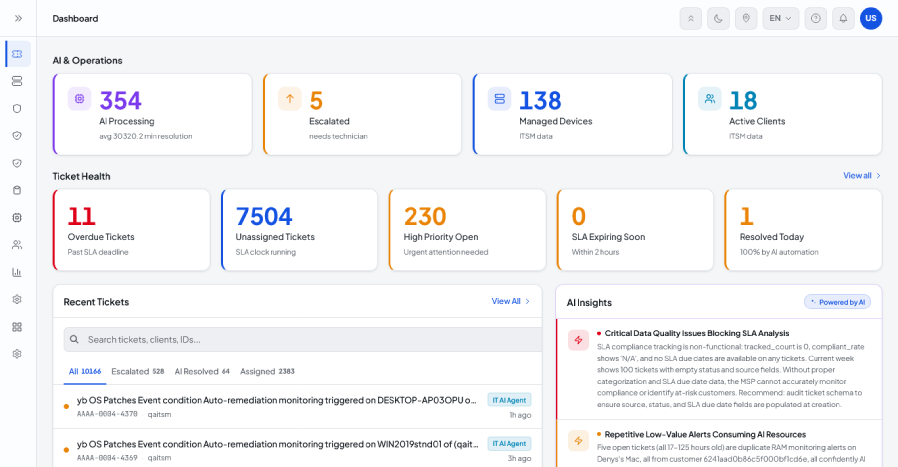Open the AI Processing 354 card

click(x=152, y=114)
